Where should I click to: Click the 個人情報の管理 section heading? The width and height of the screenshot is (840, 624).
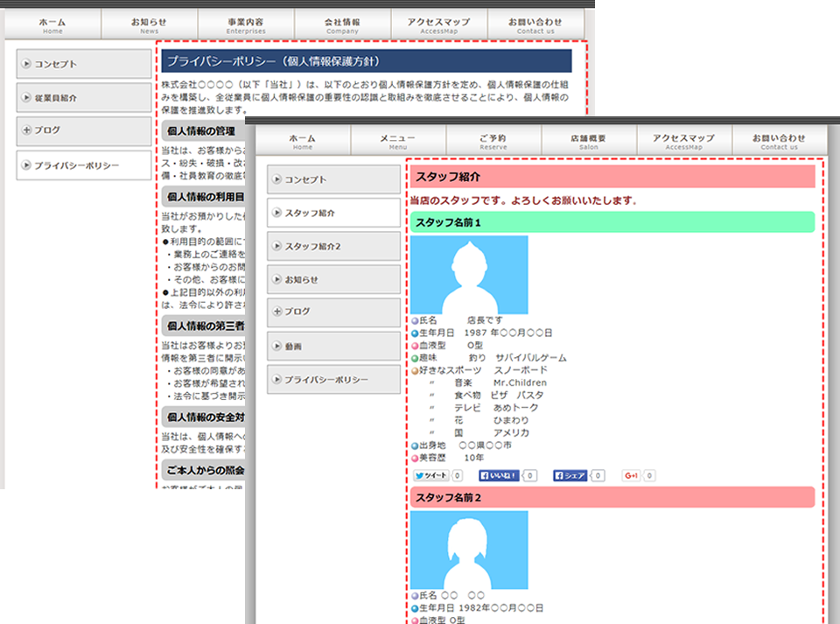pyautogui.click(x=201, y=130)
